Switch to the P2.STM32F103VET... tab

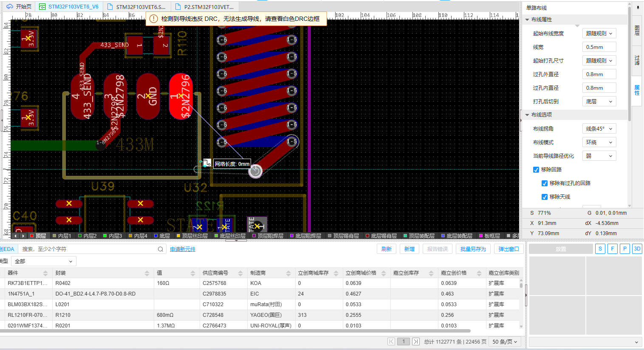pos(205,7)
